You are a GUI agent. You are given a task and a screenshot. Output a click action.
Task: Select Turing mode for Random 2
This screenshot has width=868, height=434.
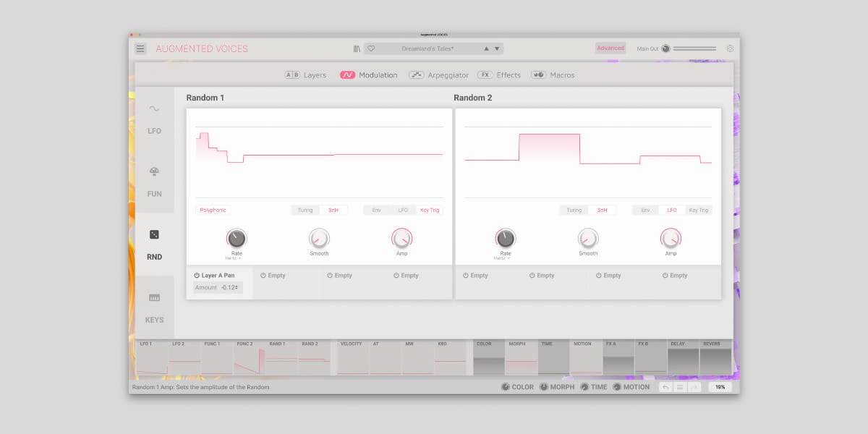pyautogui.click(x=574, y=210)
